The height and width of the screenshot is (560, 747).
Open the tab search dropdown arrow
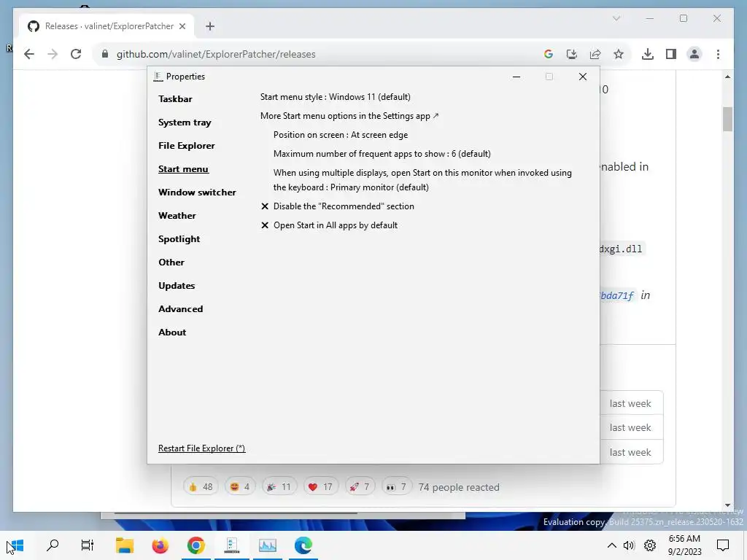[616, 18]
